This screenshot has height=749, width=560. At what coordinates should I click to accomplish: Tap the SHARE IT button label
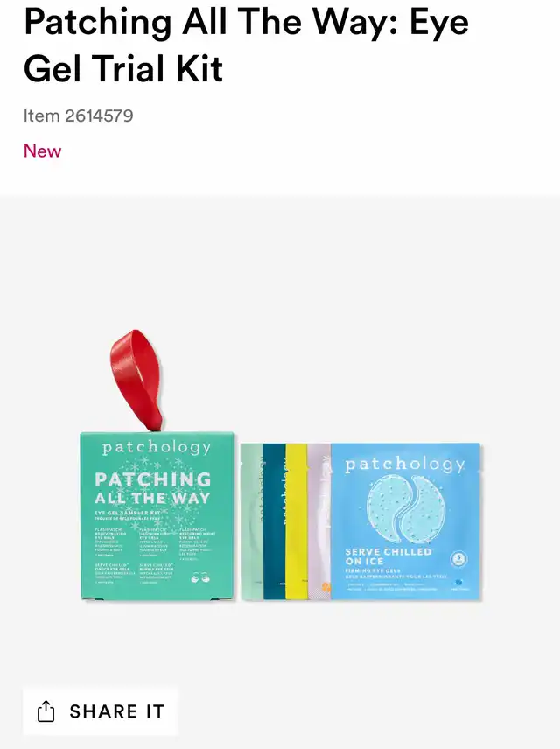coord(117,711)
